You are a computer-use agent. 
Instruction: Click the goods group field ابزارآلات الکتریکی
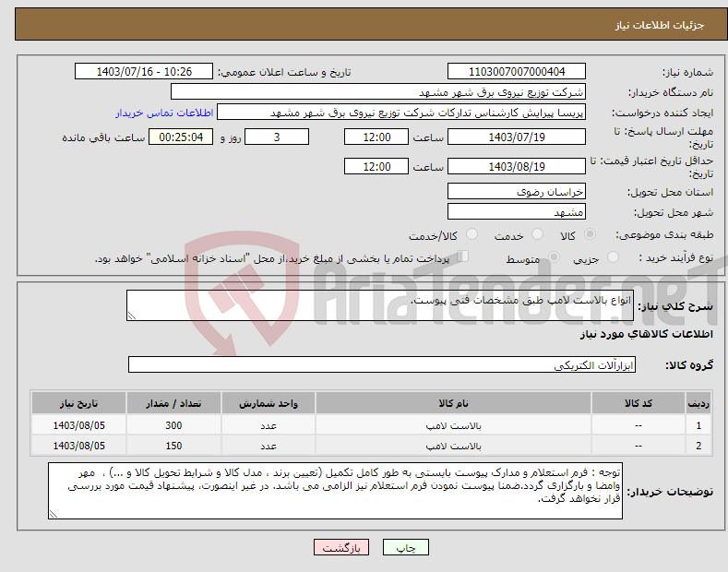[382, 364]
